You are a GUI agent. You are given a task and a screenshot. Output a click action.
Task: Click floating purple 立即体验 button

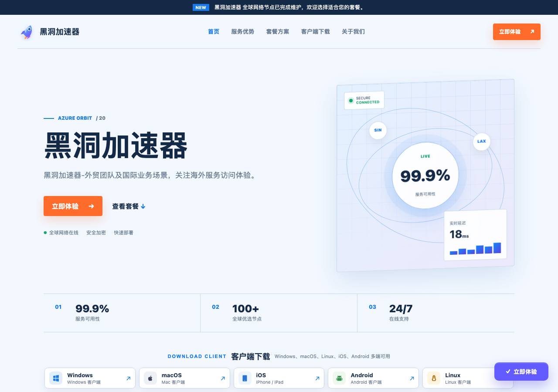tap(521, 372)
